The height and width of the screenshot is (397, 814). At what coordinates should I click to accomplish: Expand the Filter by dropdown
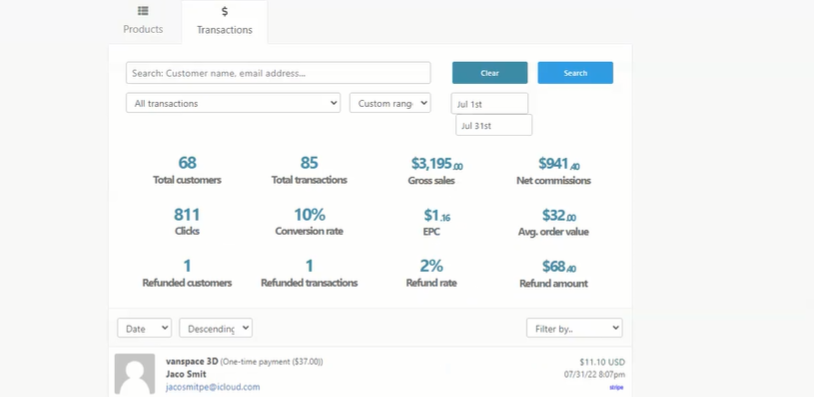(574, 328)
